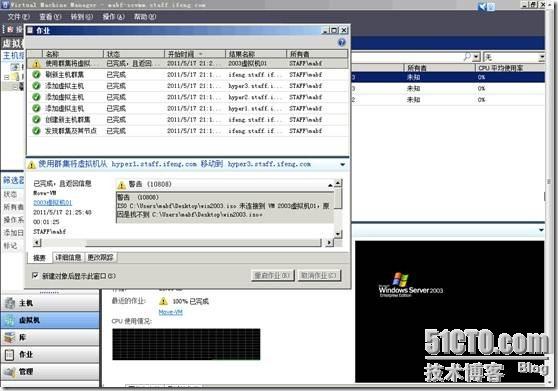Open the 2003虚拟机01 link in job details

pos(52,202)
